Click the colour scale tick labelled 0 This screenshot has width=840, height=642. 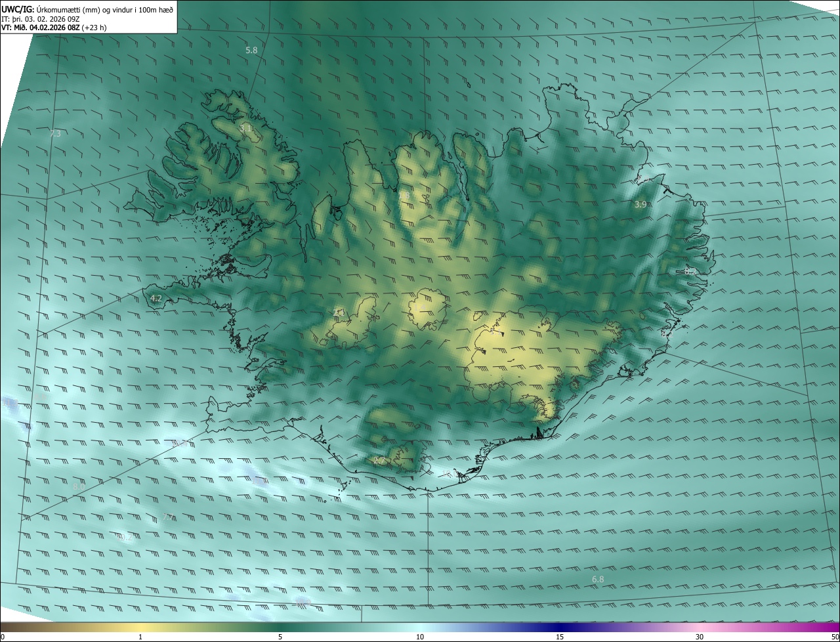(x=3, y=637)
